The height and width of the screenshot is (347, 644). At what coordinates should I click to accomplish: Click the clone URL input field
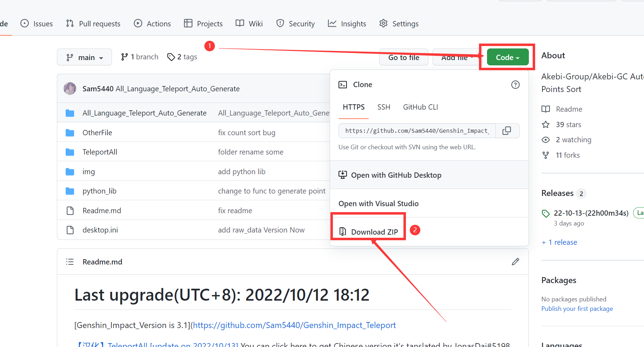point(417,131)
